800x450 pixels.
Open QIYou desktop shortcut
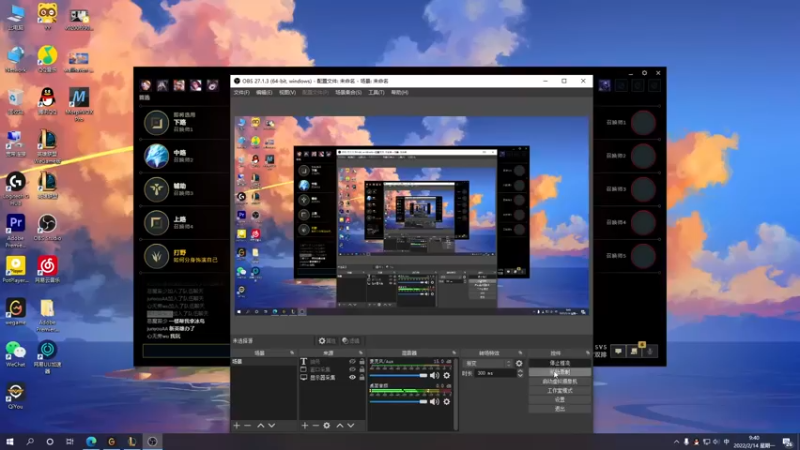pos(15,396)
